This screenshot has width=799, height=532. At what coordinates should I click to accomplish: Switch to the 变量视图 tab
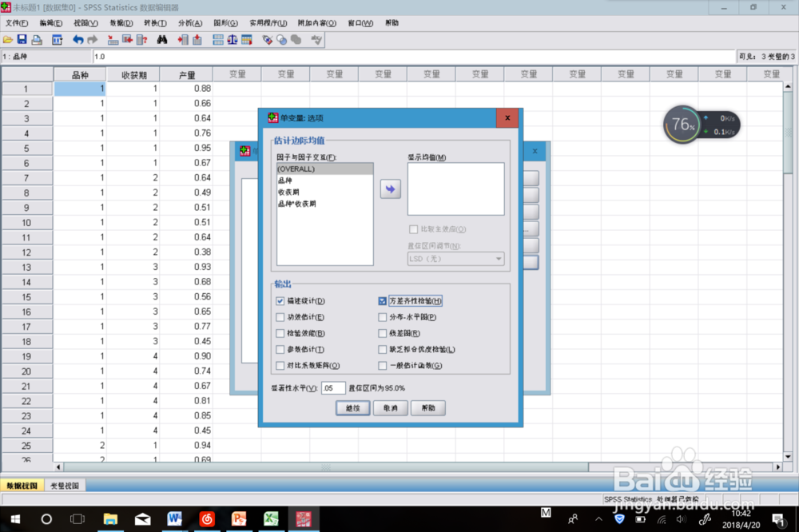pyautogui.click(x=65, y=486)
